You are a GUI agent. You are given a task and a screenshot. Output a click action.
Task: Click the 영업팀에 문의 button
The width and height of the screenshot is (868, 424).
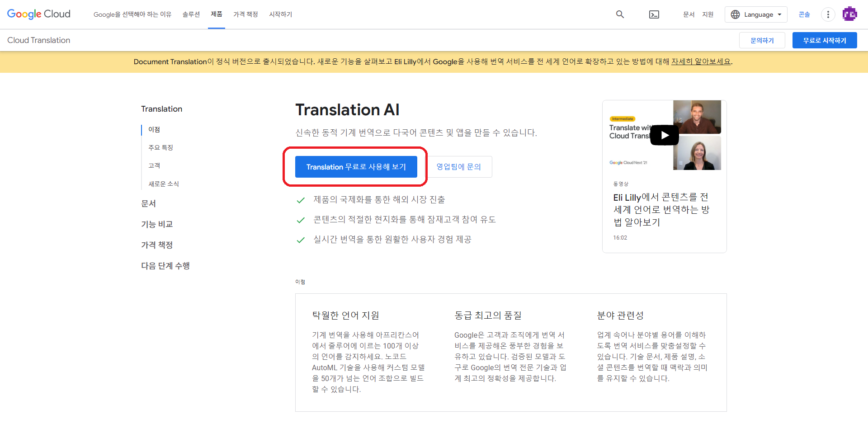pyautogui.click(x=459, y=167)
